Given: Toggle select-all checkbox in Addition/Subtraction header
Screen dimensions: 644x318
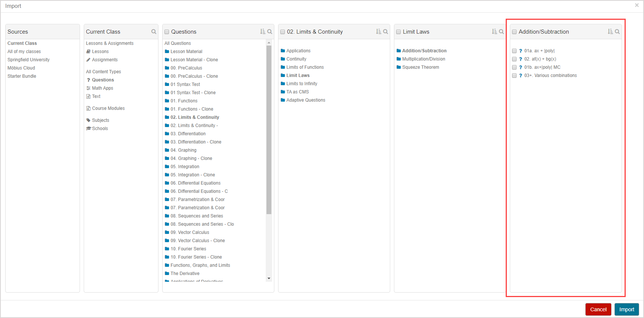Looking at the screenshot, I should pos(514,32).
